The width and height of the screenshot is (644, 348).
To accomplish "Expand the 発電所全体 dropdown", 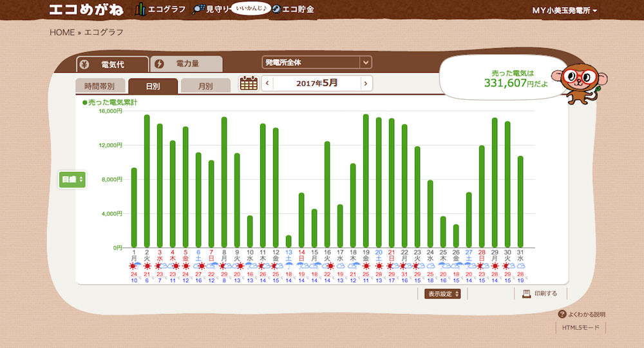I will (317, 63).
